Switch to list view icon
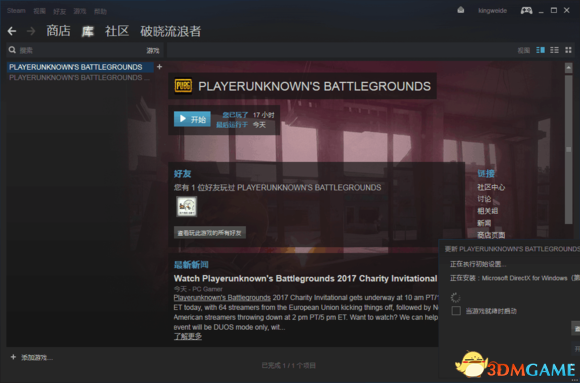Viewport: 580px width, 383px height. [554, 50]
